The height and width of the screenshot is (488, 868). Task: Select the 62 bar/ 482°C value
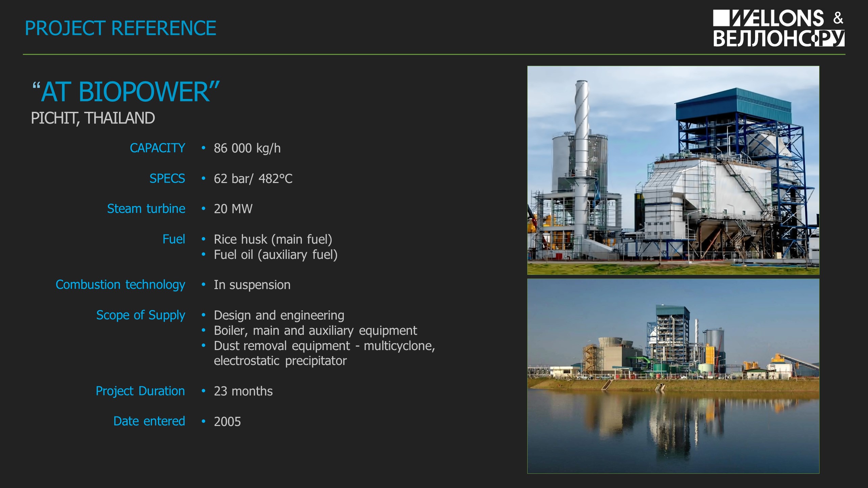pyautogui.click(x=253, y=179)
